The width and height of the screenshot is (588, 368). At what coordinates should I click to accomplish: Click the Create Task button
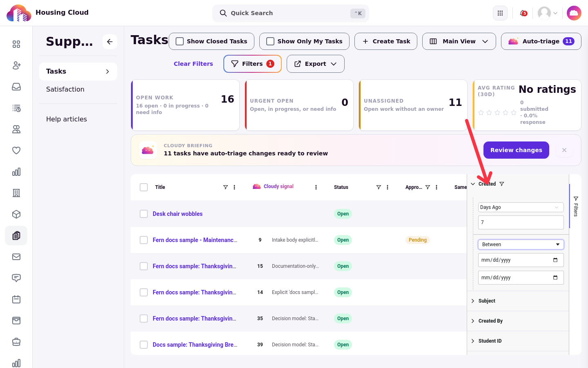[386, 41]
